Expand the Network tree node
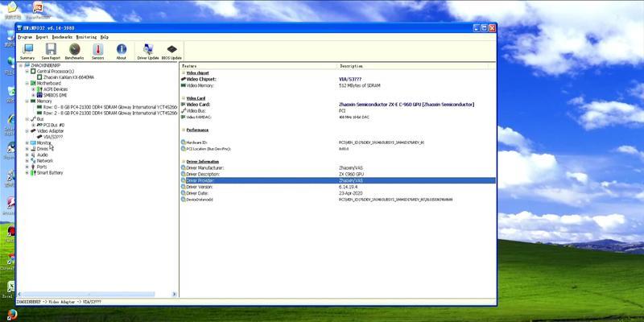The image size is (644, 322). (x=27, y=161)
